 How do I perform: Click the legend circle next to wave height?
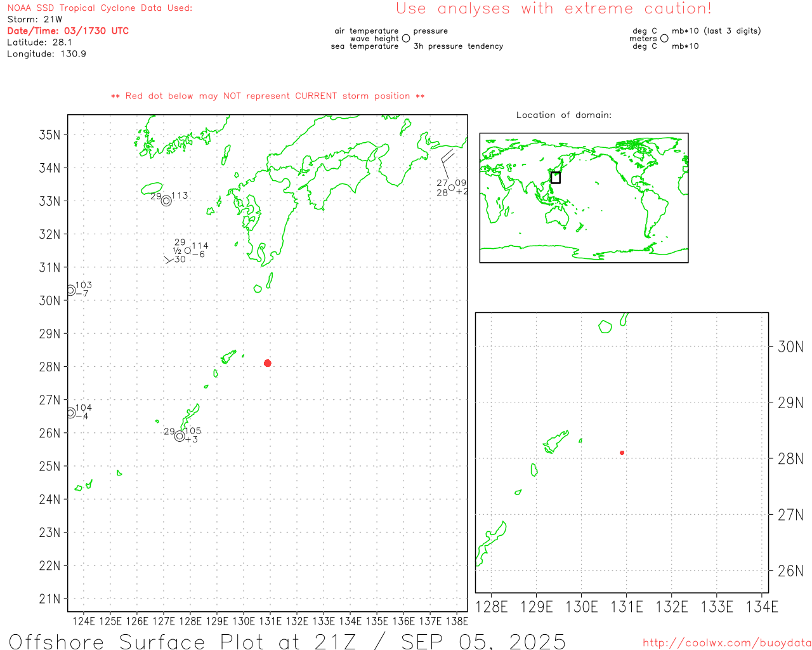point(406,38)
